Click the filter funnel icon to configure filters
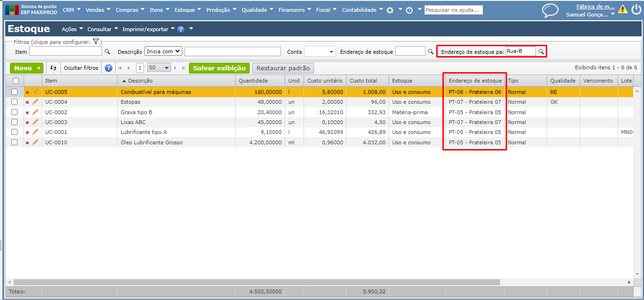 coord(95,42)
